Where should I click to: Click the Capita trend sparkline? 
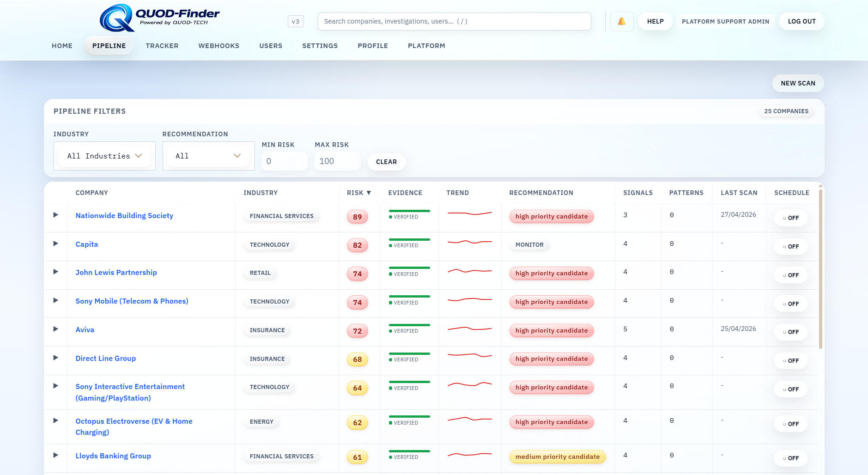(x=469, y=242)
